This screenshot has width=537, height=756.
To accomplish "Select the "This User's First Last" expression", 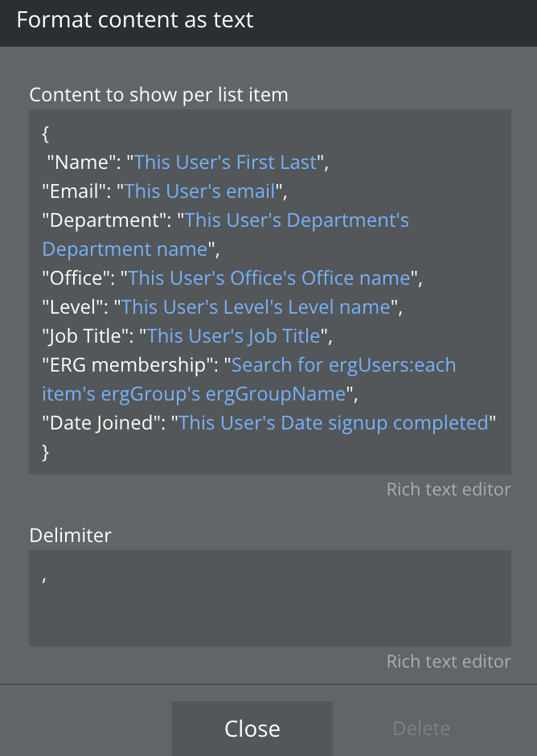I will (226, 162).
